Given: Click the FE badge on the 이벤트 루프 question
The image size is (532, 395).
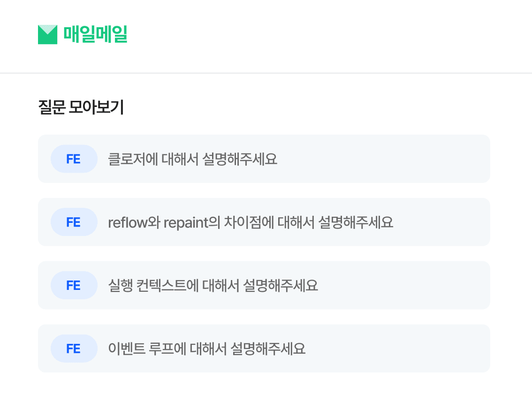Looking at the screenshot, I should point(74,349).
